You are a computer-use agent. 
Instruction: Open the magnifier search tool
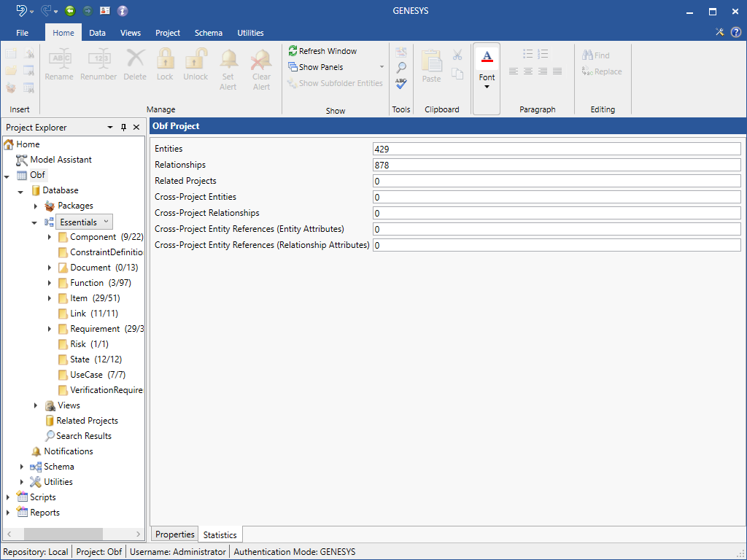[401, 68]
